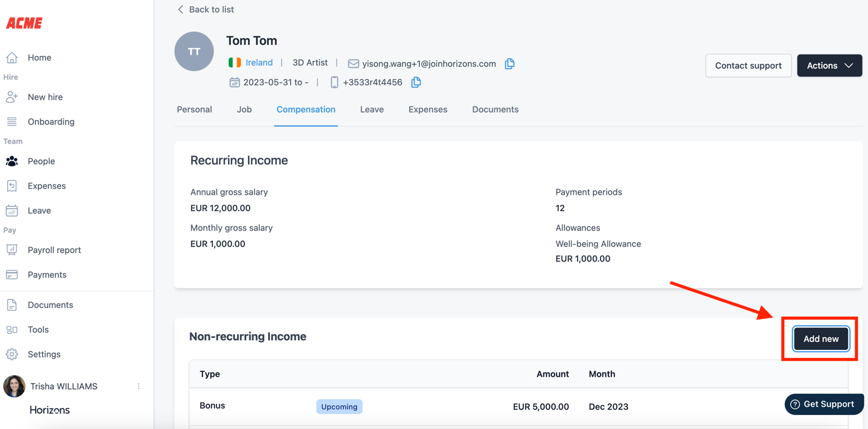Open the Get Support help widget
Image resolution: width=868 pixels, height=429 pixels.
coord(823,404)
